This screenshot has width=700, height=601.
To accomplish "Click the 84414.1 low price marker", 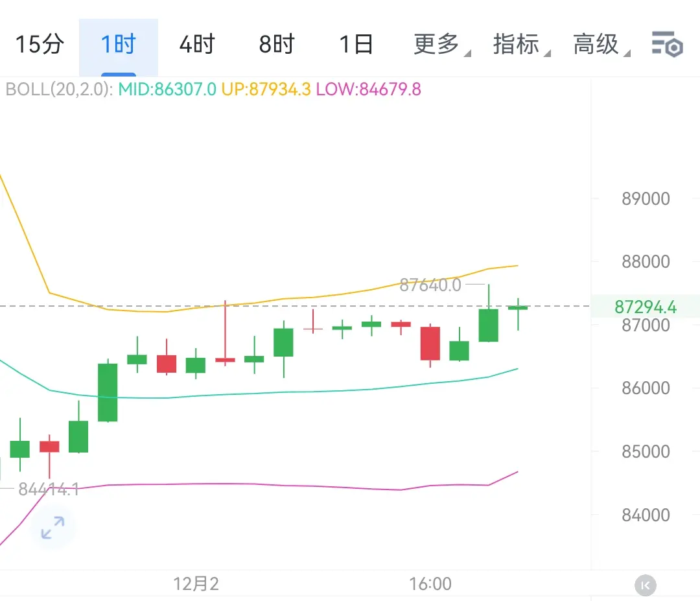I will pos(49,489).
